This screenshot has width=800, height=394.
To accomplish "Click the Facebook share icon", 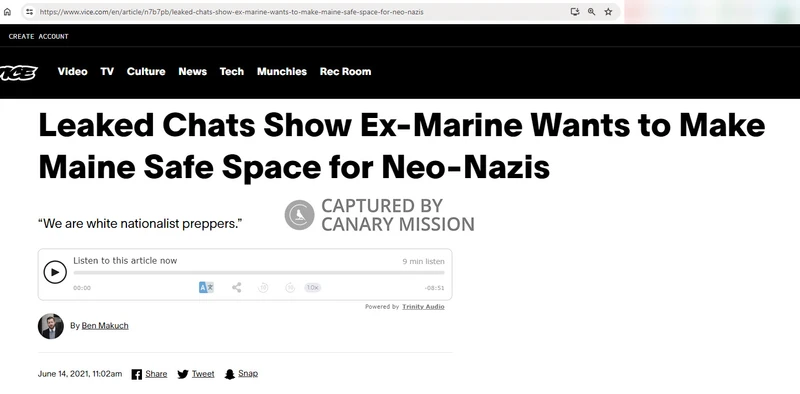I will click(137, 375).
